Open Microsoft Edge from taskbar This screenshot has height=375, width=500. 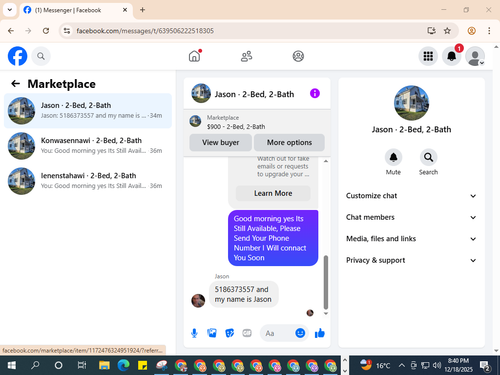pyautogui.click(x=124, y=365)
